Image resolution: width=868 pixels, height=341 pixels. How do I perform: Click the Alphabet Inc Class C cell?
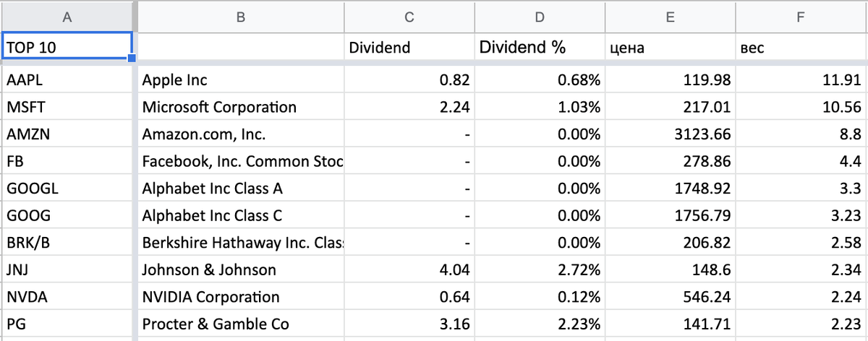[x=240, y=215]
